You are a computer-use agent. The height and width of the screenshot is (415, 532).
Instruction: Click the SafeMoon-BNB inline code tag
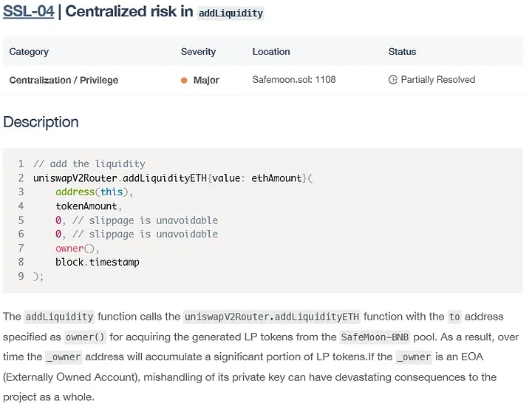(x=375, y=337)
